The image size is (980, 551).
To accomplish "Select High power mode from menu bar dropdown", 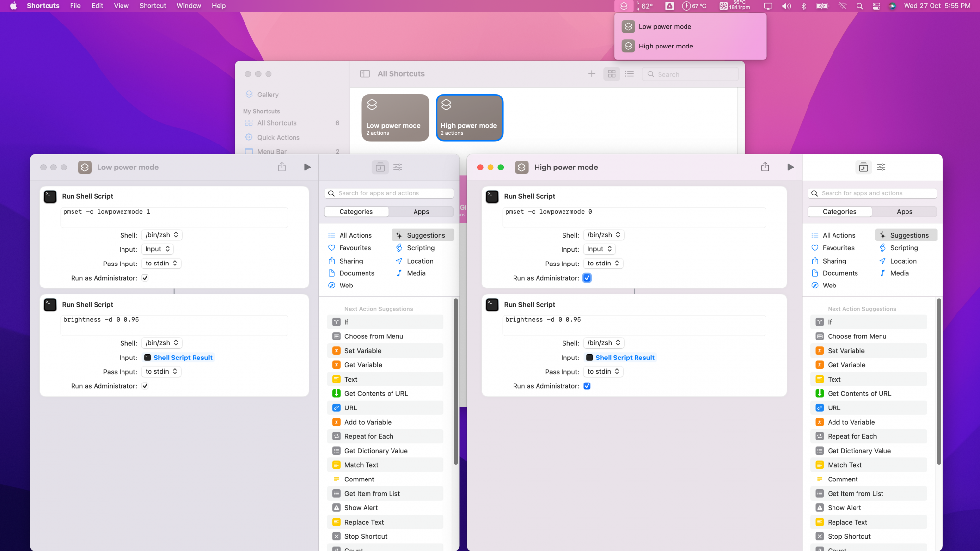I will click(666, 46).
